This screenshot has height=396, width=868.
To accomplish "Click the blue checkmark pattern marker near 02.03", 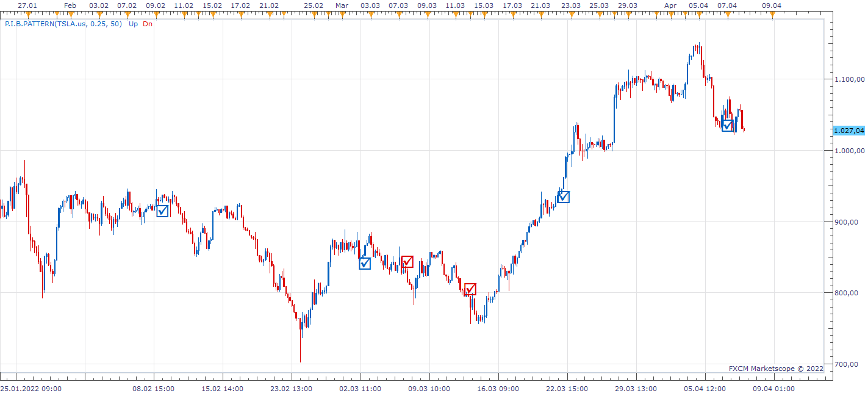I will (x=365, y=264).
